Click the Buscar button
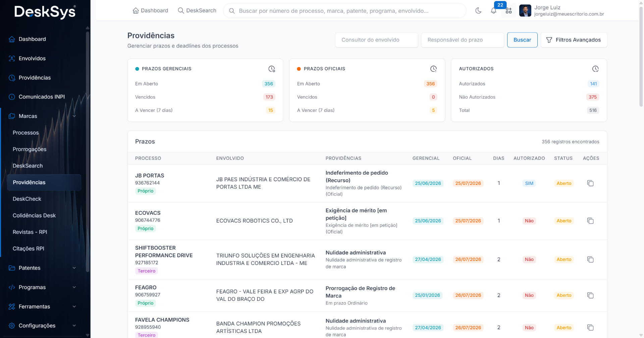Screen dimensions: 644x338 pos(522,40)
